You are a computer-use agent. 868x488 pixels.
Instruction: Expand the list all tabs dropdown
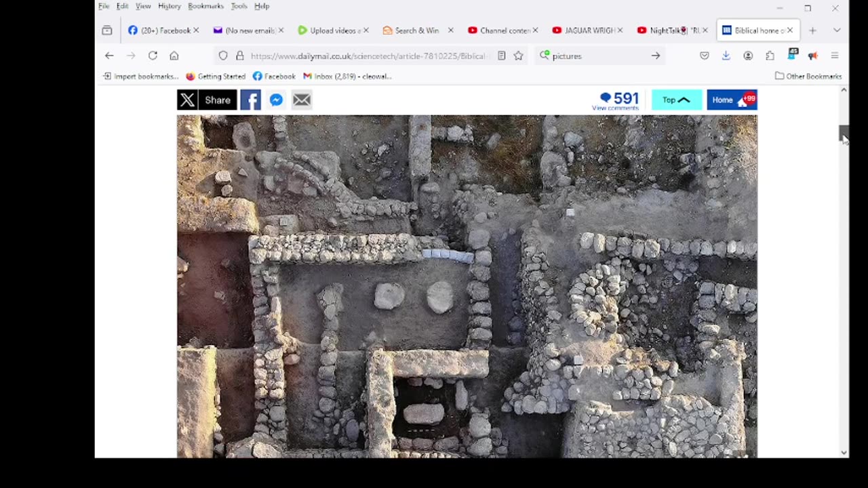(x=837, y=30)
